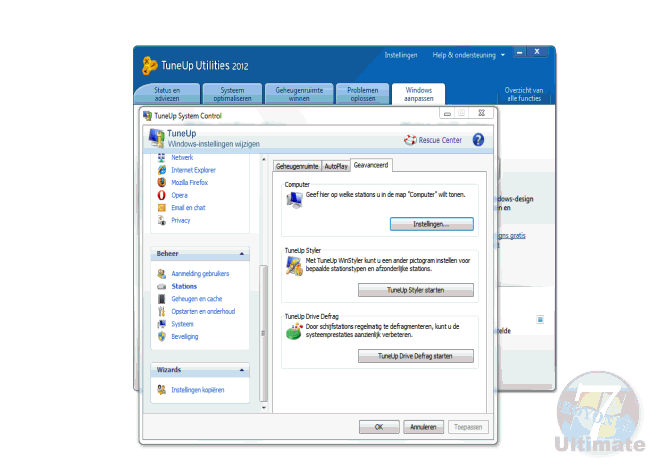Click the Toepassen button
Image resolution: width=660 pixels, height=467 pixels.
(468, 427)
